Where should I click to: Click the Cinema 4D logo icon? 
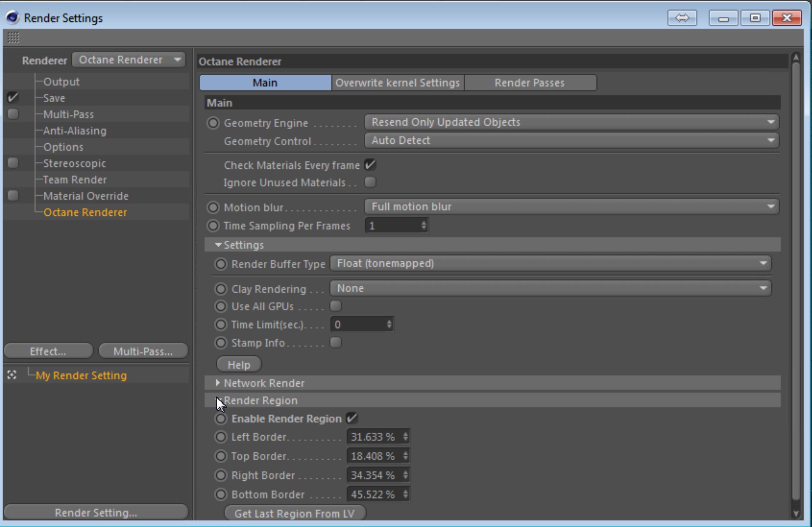click(x=12, y=17)
